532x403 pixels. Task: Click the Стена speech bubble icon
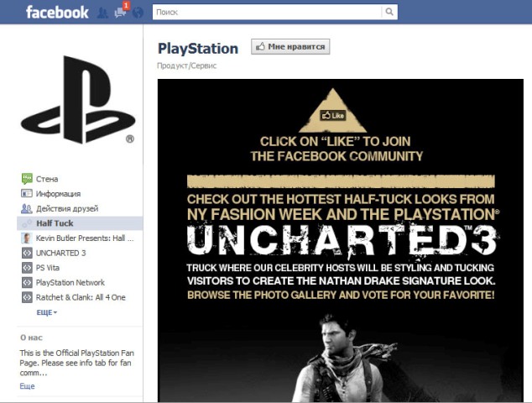27,179
